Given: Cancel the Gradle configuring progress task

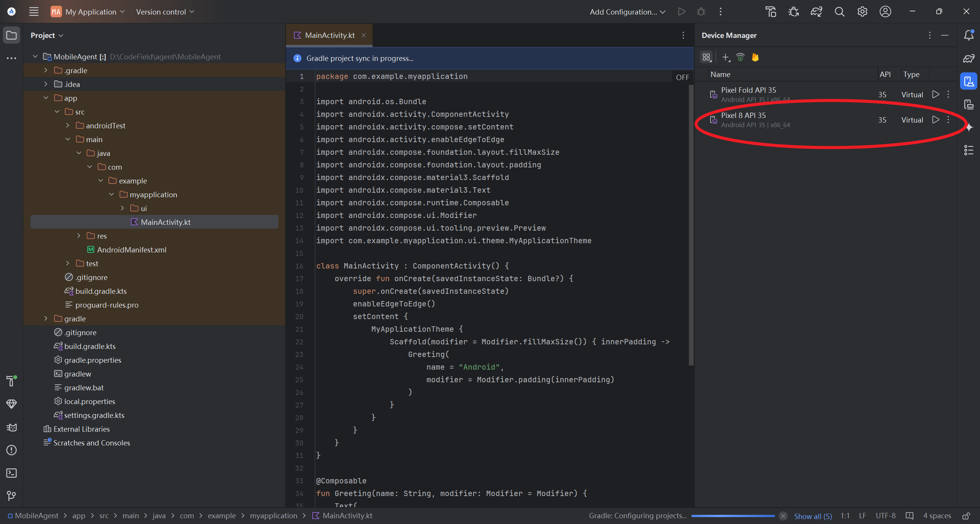Looking at the screenshot, I should click(783, 516).
